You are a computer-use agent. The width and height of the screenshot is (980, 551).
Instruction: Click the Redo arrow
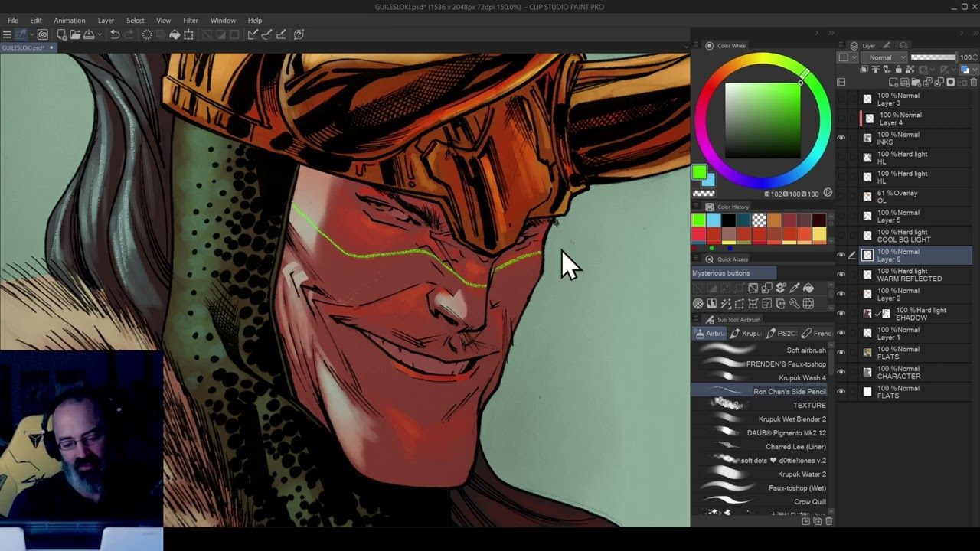click(129, 34)
